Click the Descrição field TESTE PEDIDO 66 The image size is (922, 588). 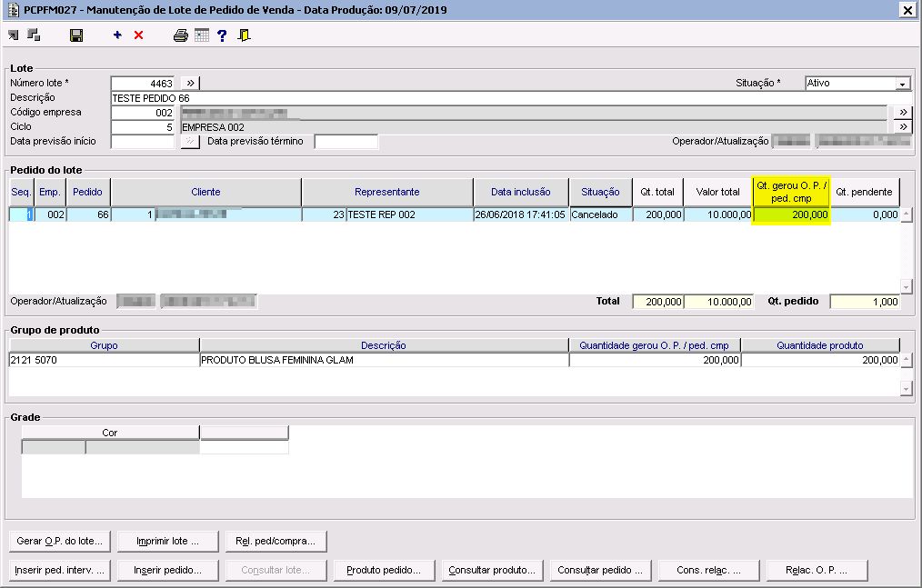pos(511,98)
